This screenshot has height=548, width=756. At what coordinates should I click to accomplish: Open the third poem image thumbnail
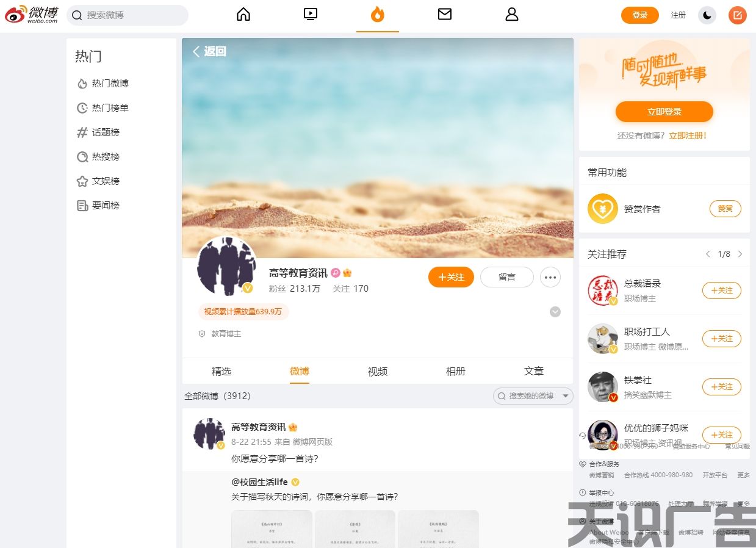coord(438,529)
